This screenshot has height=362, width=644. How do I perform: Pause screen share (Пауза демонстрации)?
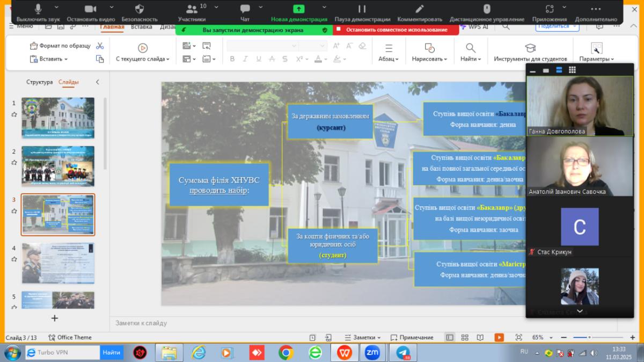[362, 9]
